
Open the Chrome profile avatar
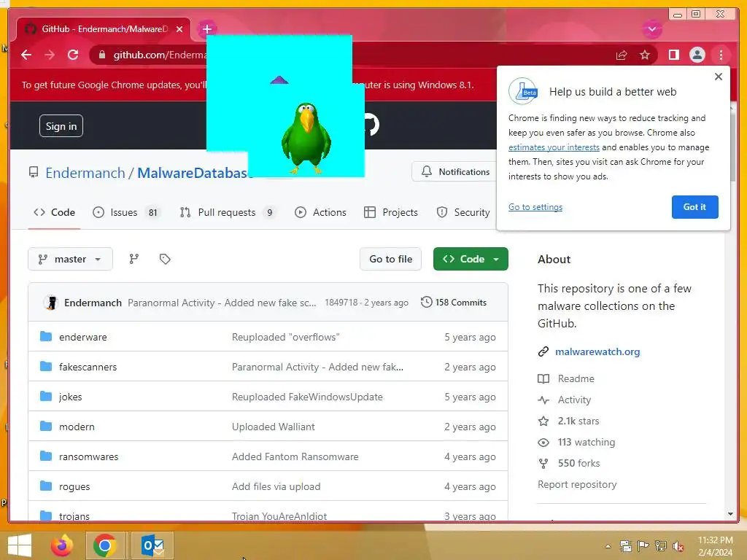tap(697, 55)
